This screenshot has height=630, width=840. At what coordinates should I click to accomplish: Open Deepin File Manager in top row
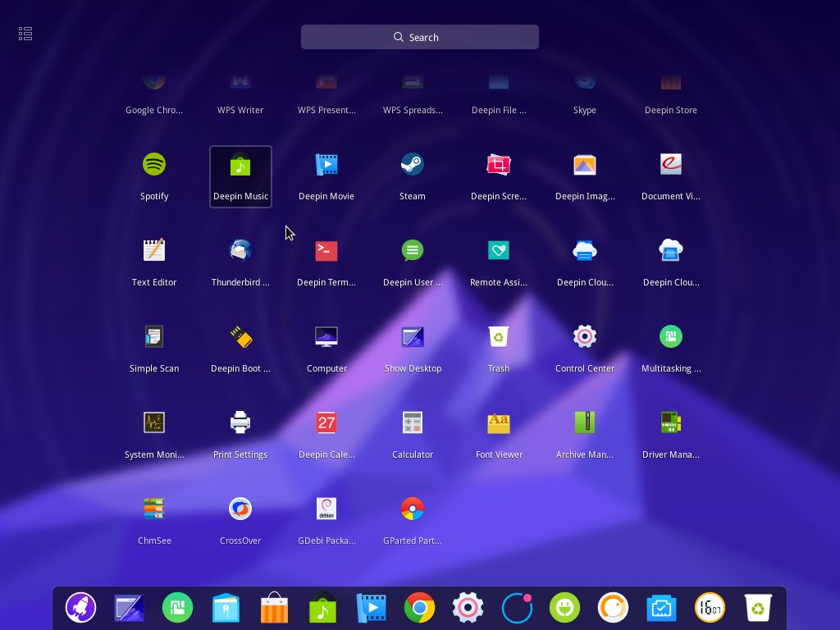click(499, 80)
